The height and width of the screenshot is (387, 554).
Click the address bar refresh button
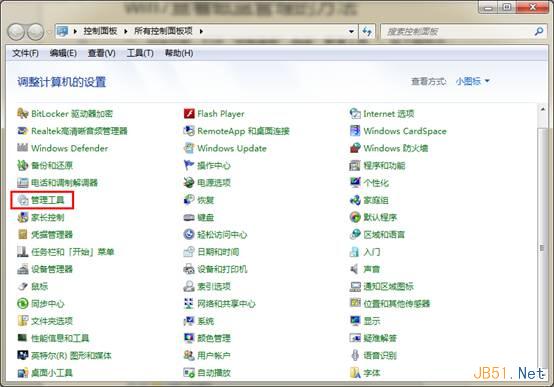pos(367,31)
